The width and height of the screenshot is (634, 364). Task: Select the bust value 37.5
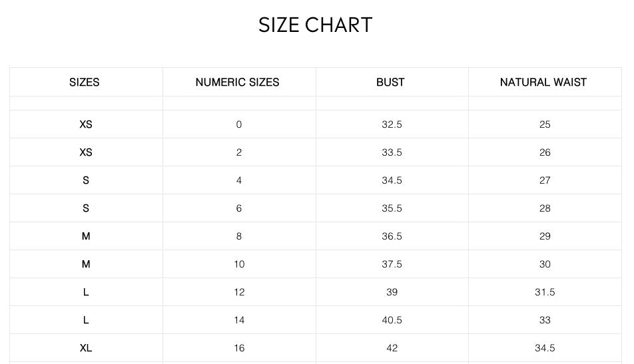pyautogui.click(x=392, y=264)
